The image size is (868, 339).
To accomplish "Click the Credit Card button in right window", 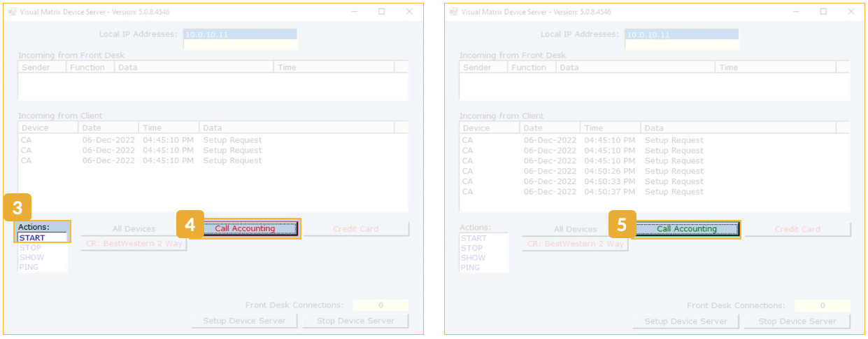I will pyautogui.click(x=797, y=229).
